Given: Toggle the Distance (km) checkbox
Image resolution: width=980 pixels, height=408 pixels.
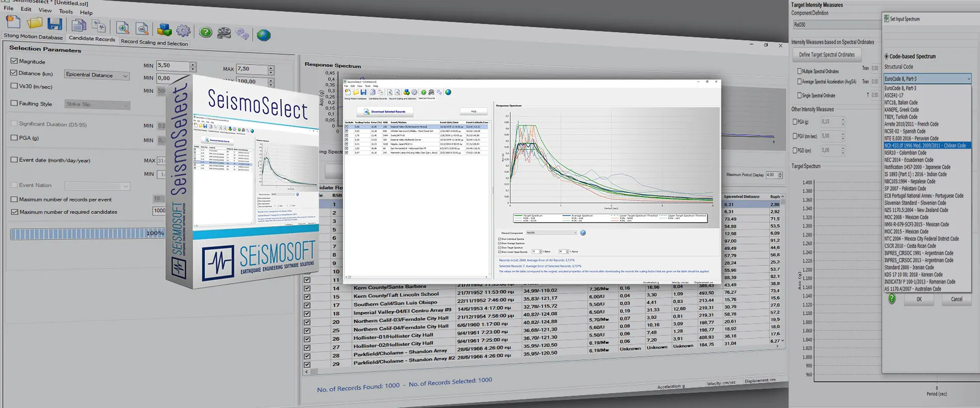Looking at the screenshot, I should coord(14,73).
